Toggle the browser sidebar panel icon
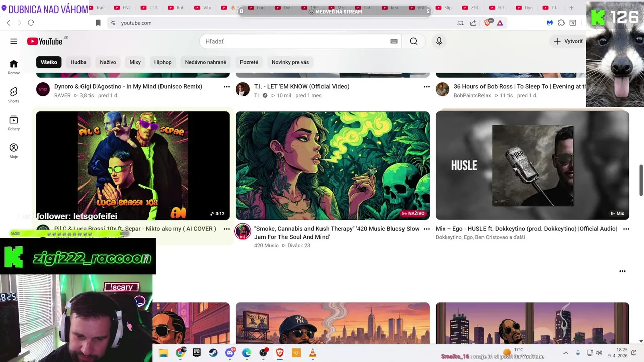644x362 pixels. pos(573,23)
